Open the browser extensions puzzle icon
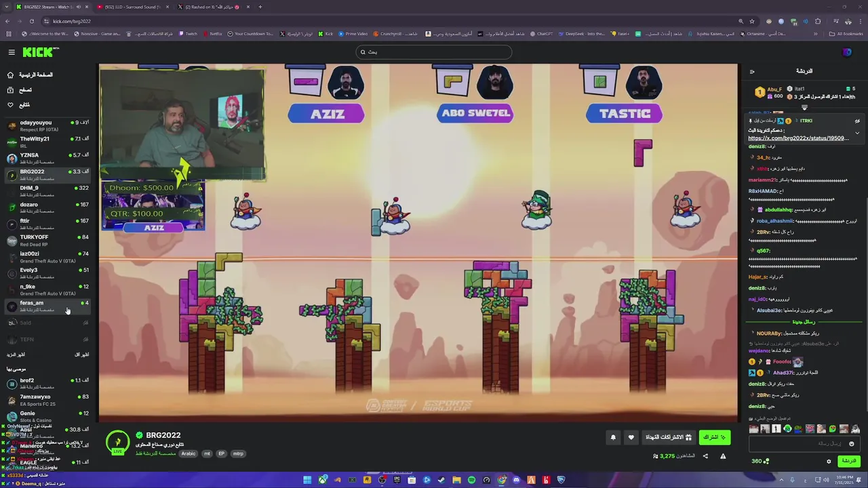 (x=818, y=21)
